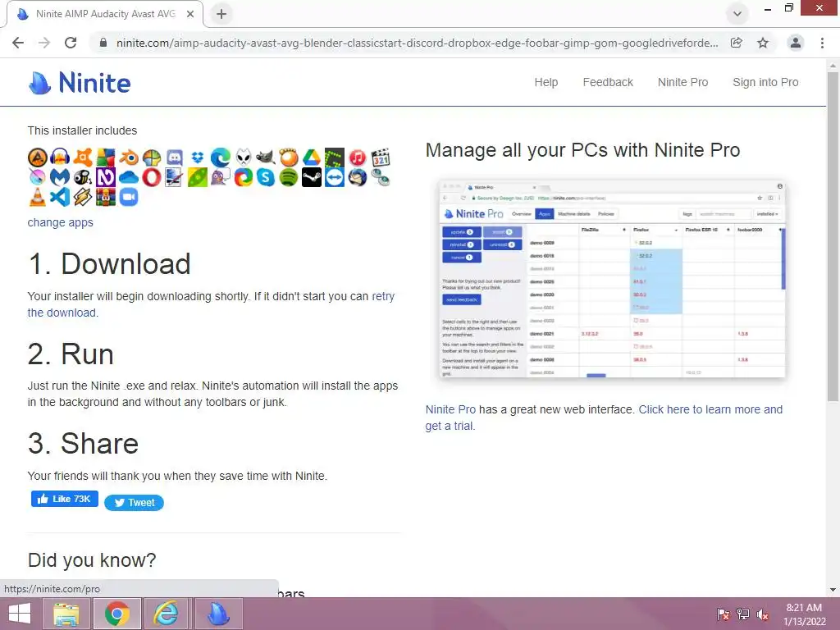Click the retry the download link

[x=383, y=296]
